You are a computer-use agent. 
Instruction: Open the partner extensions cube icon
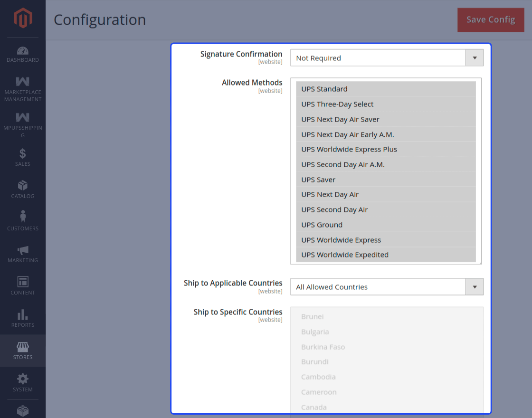click(23, 411)
